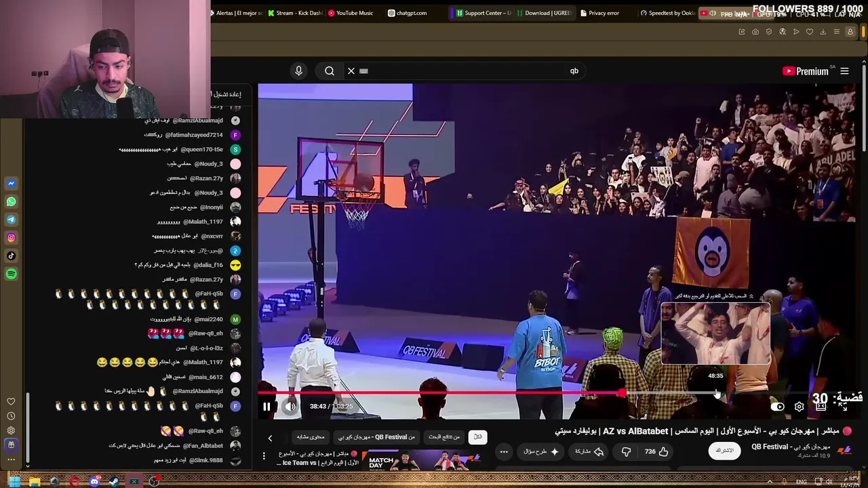
Task: Toggle the autoplay switch in the player
Action: point(777,407)
